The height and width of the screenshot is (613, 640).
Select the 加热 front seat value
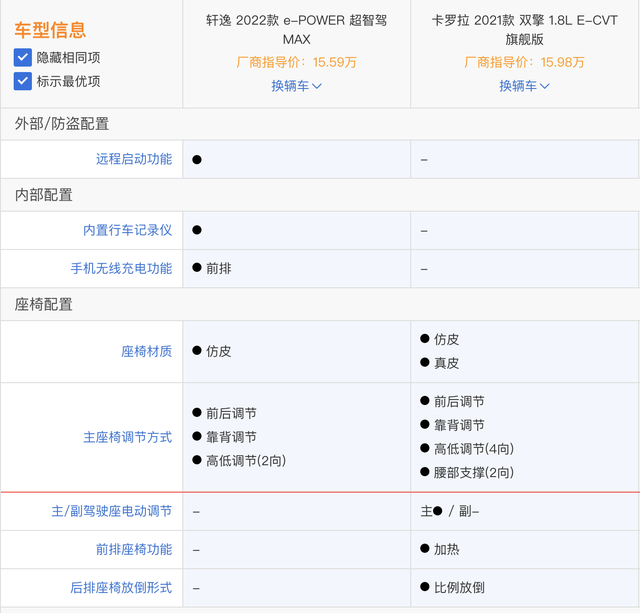point(447,550)
